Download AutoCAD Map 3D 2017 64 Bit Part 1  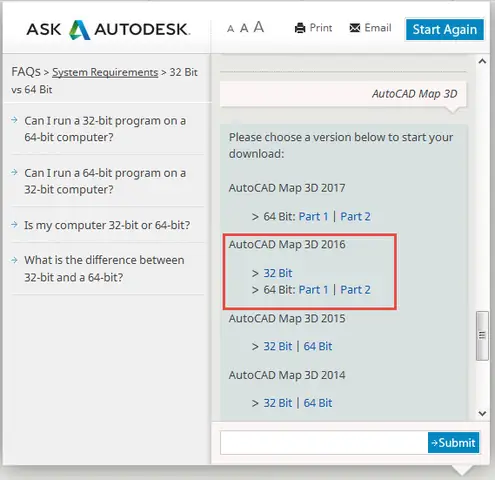[313, 217]
